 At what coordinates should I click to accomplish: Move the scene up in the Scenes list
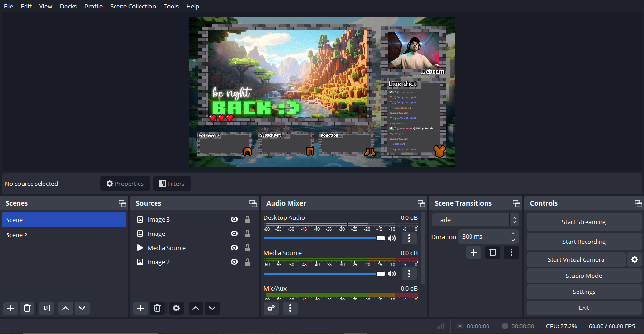coord(66,308)
